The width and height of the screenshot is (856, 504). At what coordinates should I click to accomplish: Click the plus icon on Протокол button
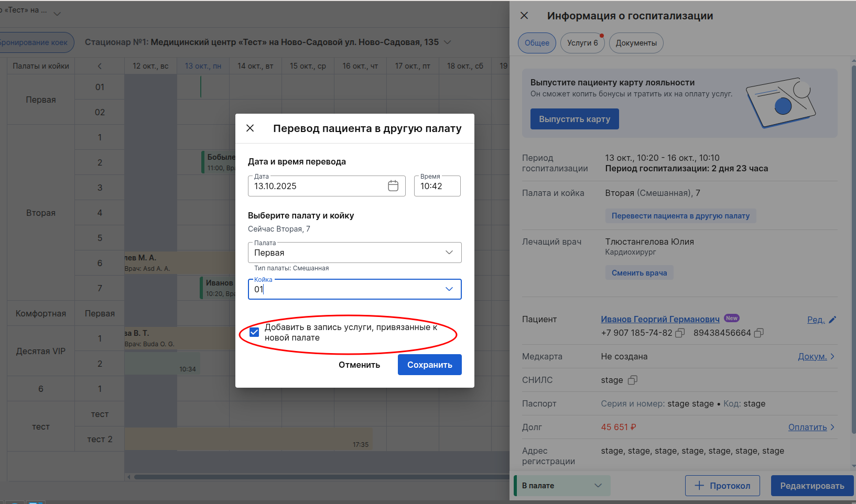point(699,486)
